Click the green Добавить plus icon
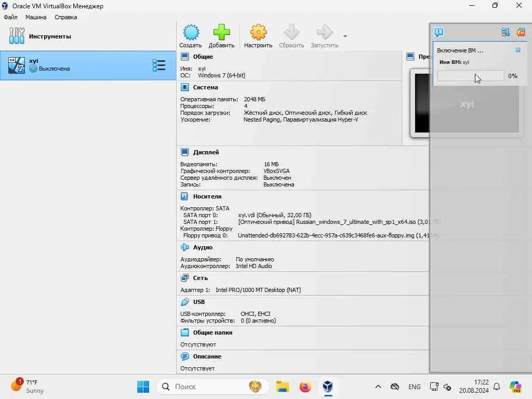Image resolution: width=532 pixels, height=399 pixels. click(x=221, y=33)
